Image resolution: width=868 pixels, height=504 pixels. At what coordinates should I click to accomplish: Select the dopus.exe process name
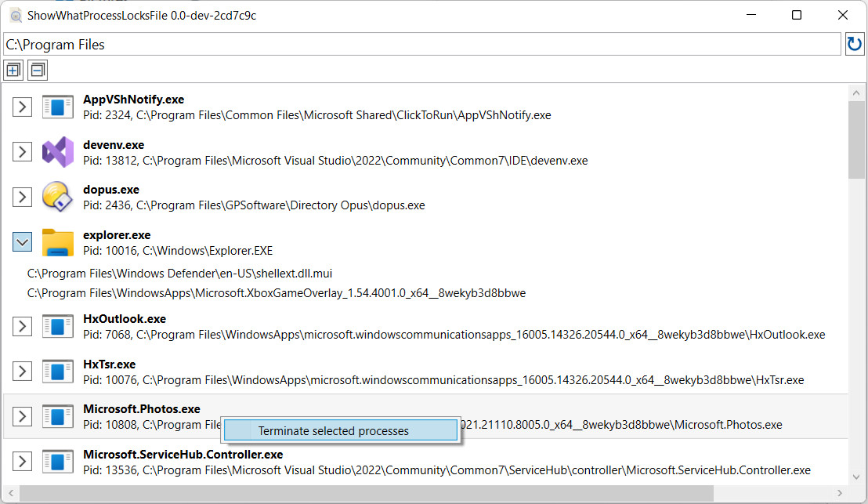(110, 190)
